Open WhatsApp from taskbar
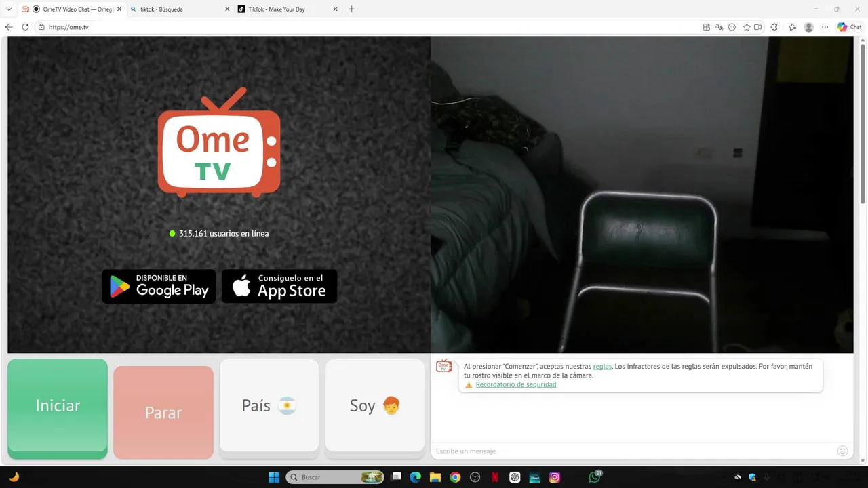The image size is (868, 488). pyautogui.click(x=595, y=477)
